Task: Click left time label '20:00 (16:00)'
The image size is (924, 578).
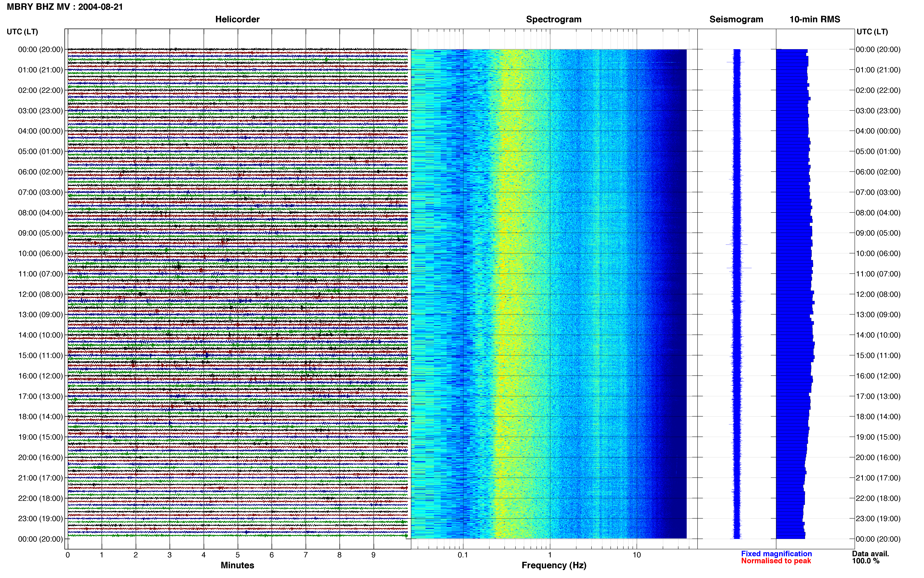Action: (41, 458)
